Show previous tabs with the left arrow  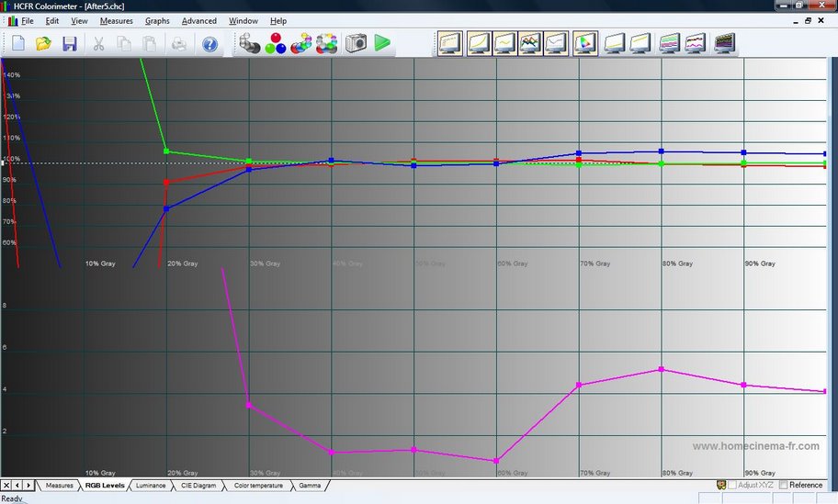pos(17,486)
